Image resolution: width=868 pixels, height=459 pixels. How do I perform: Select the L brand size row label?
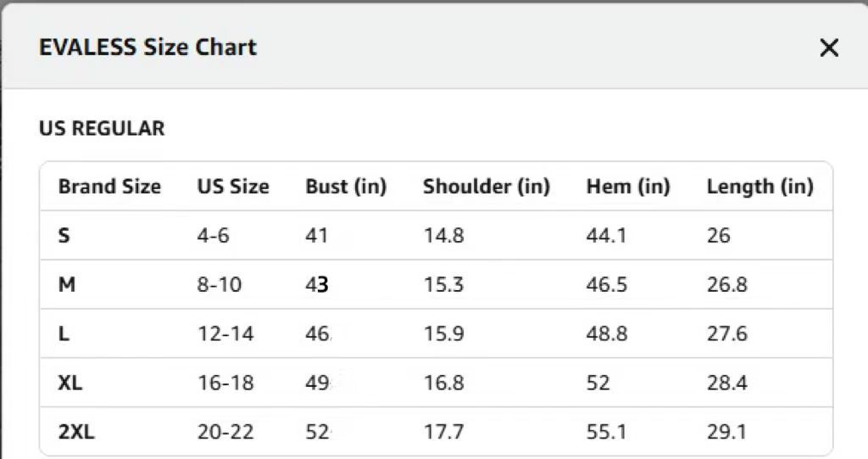64,333
